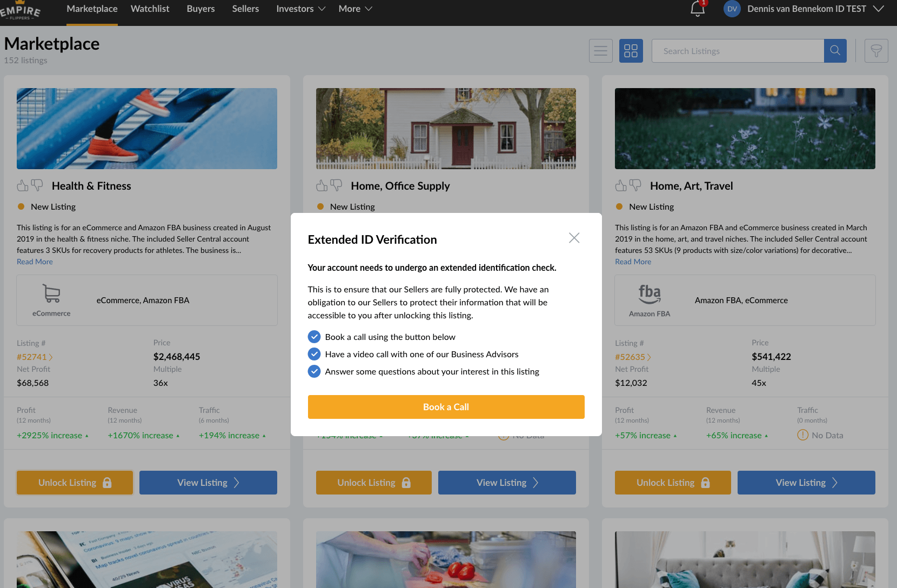Unlock the Health & Fitness listing
The height and width of the screenshot is (588, 897).
tap(75, 483)
